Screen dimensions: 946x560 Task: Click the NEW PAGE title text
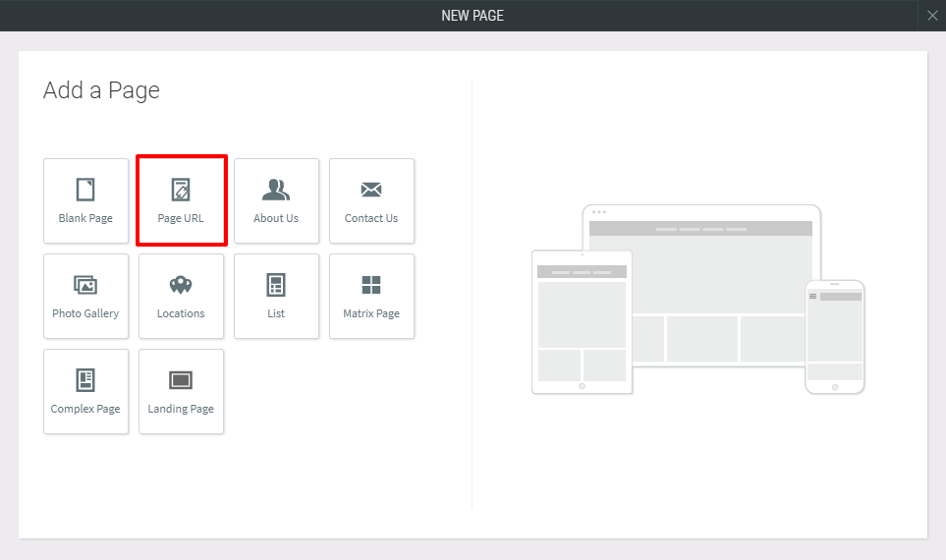pos(473,16)
